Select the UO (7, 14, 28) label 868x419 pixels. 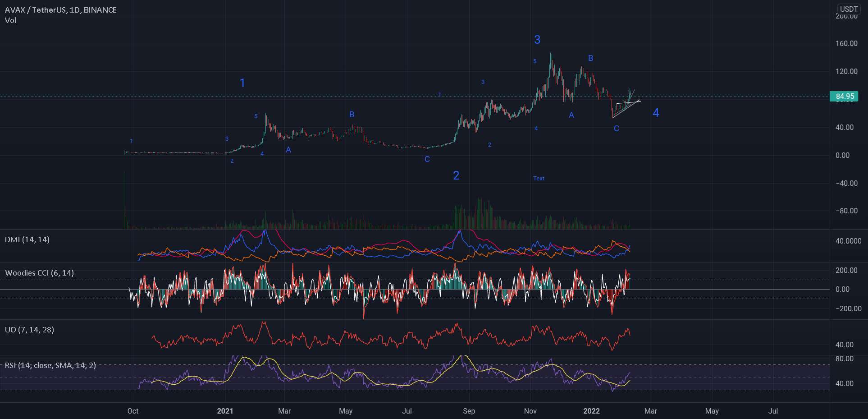click(x=29, y=330)
